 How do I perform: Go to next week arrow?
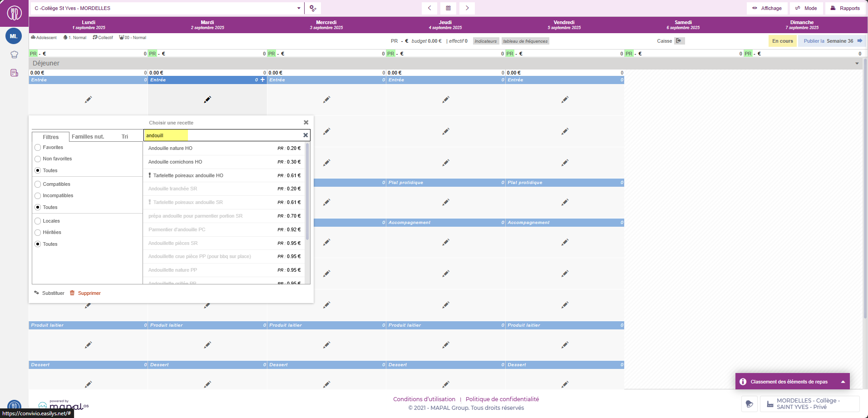(467, 8)
